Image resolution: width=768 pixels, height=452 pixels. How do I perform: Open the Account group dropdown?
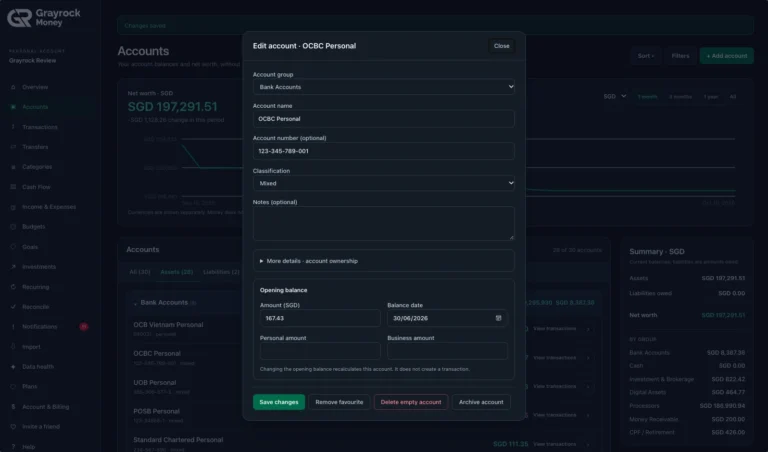pyautogui.click(x=384, y=87)
